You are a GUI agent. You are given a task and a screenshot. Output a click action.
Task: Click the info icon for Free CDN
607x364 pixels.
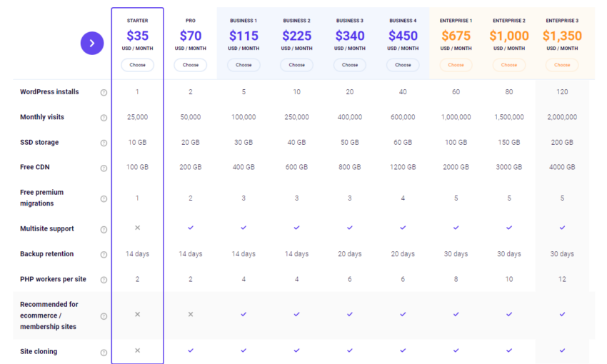tap(104, 168)
